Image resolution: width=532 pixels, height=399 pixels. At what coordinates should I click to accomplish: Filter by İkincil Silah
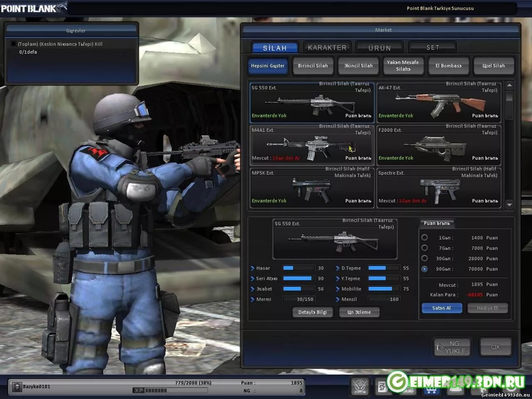tap(358, 66)
